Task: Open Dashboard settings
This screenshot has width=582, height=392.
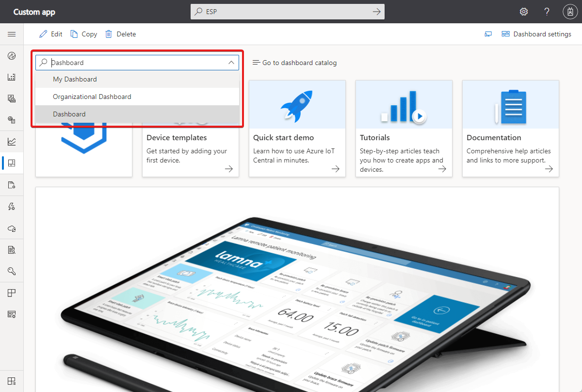Action: (x=536, y=34)
